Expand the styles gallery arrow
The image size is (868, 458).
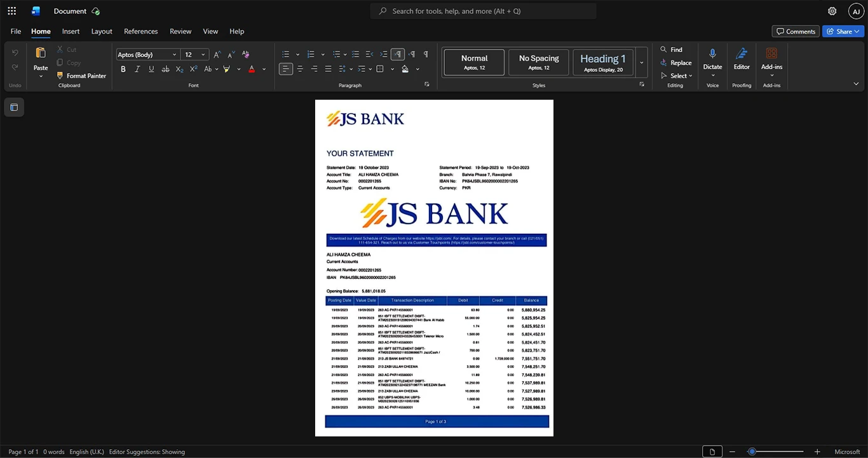(642, 62)
